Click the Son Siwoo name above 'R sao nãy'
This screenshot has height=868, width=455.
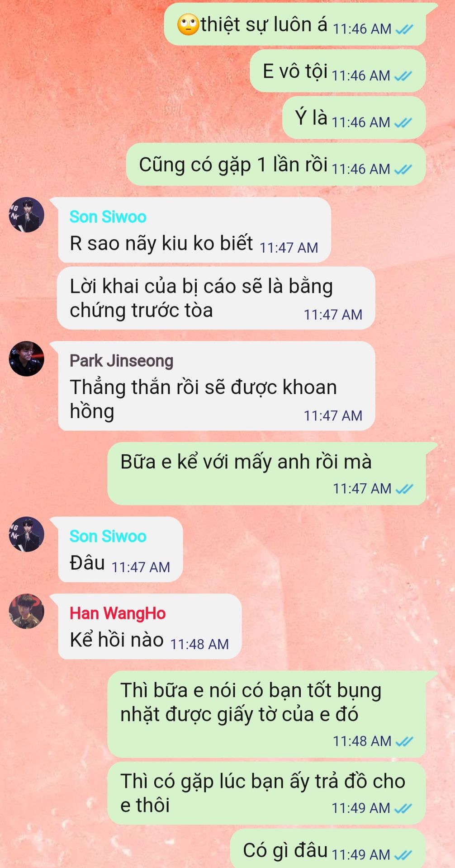108,217
